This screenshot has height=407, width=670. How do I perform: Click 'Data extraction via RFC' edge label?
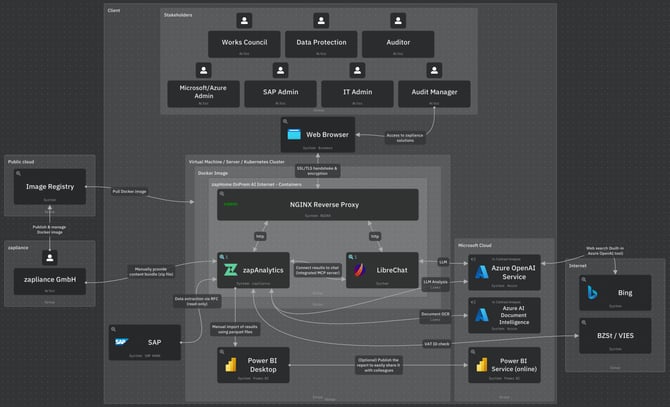(197, 301)
